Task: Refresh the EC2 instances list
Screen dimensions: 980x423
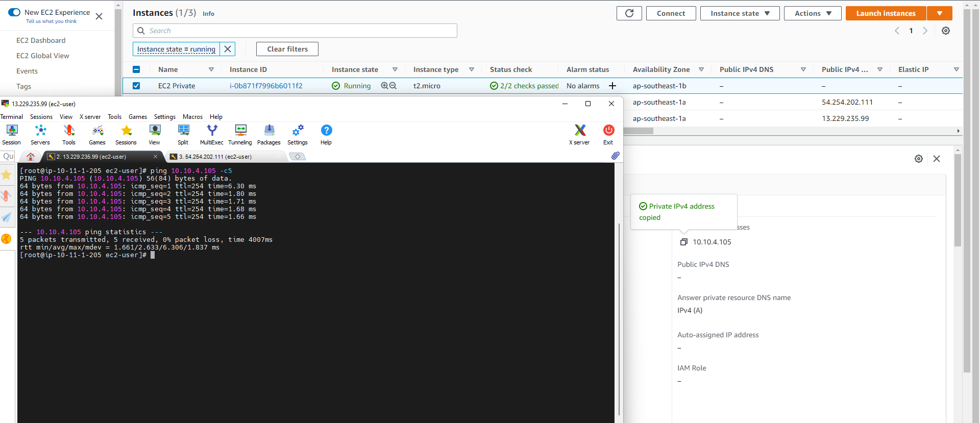Action: 629,13
